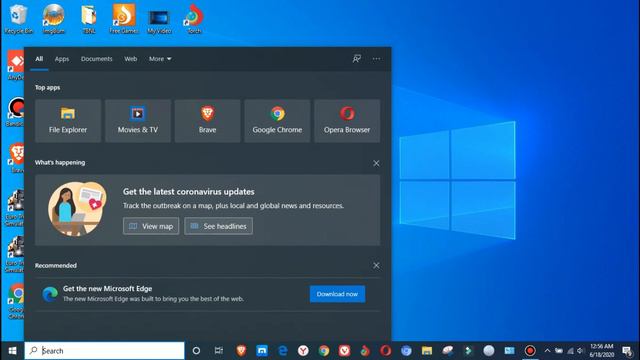The image size is (640, 360).
Task: Open Opera from the taskbar
Action: point(386,351)
